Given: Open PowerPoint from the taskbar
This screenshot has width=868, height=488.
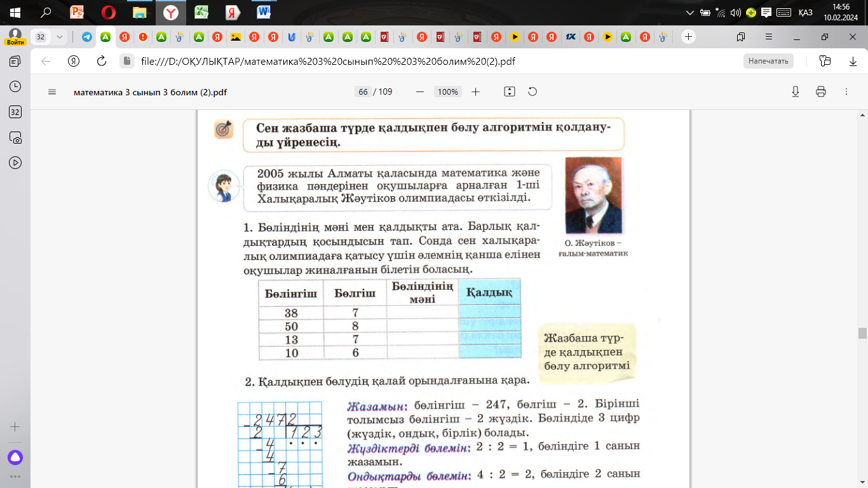Looking at the screenshot, I should (77, 12).
